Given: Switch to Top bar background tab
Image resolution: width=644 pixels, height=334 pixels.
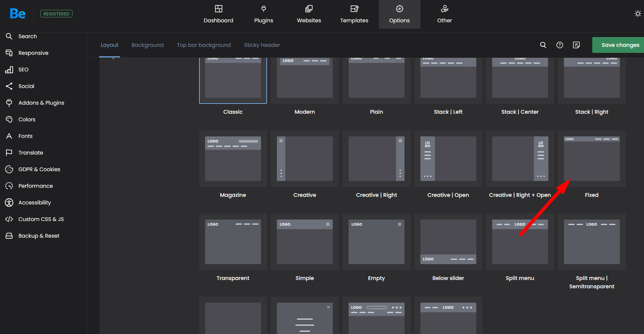Looking at the screenshot, I should pos(204,45).
